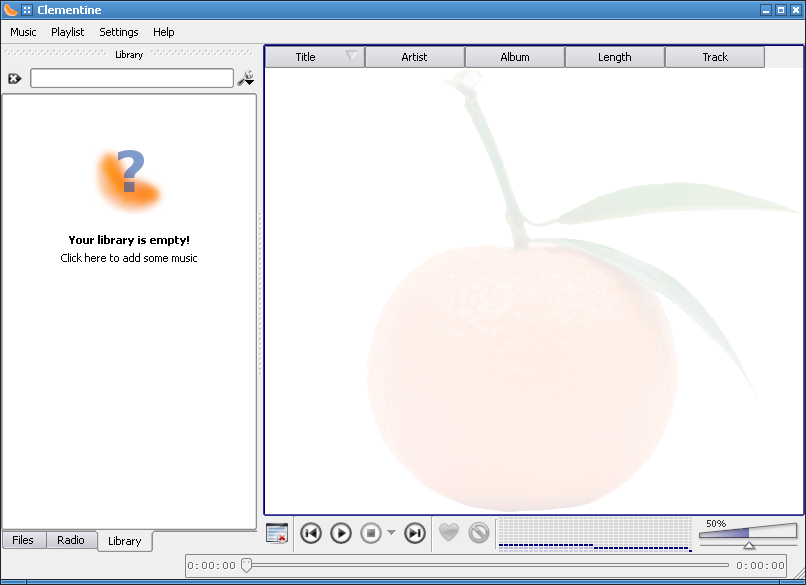Open library filter options wrench icon
The height and width of the screenshot is (585, 806).
point(246,78)
